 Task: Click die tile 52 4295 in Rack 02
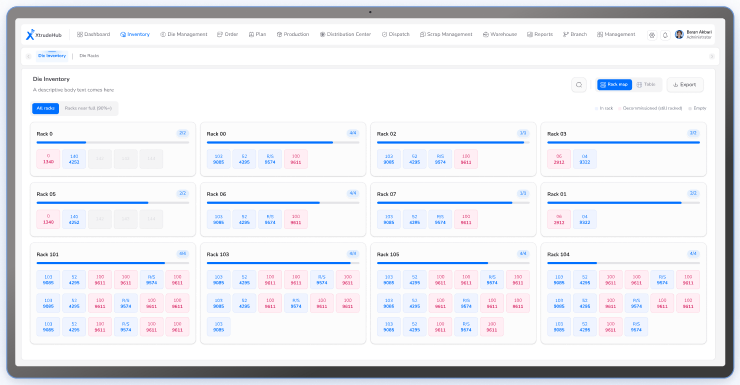pos(414,159)
